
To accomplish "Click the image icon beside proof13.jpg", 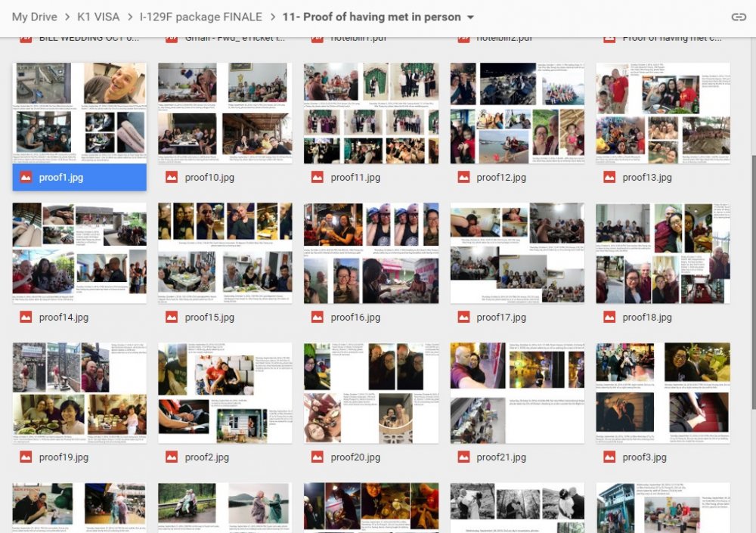I will click(609, 178).
